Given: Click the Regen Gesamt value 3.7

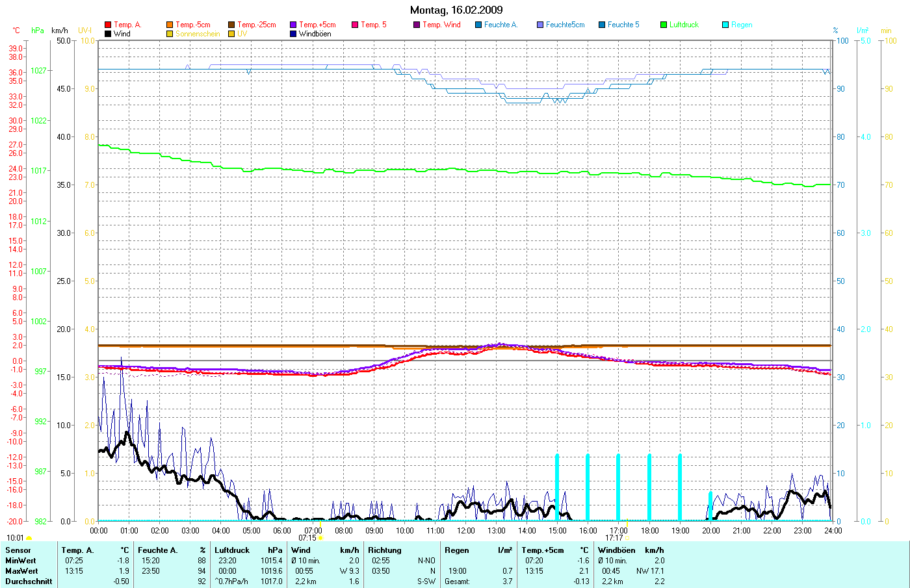Looking at the screenshot, I should click(x=507, y=582).
